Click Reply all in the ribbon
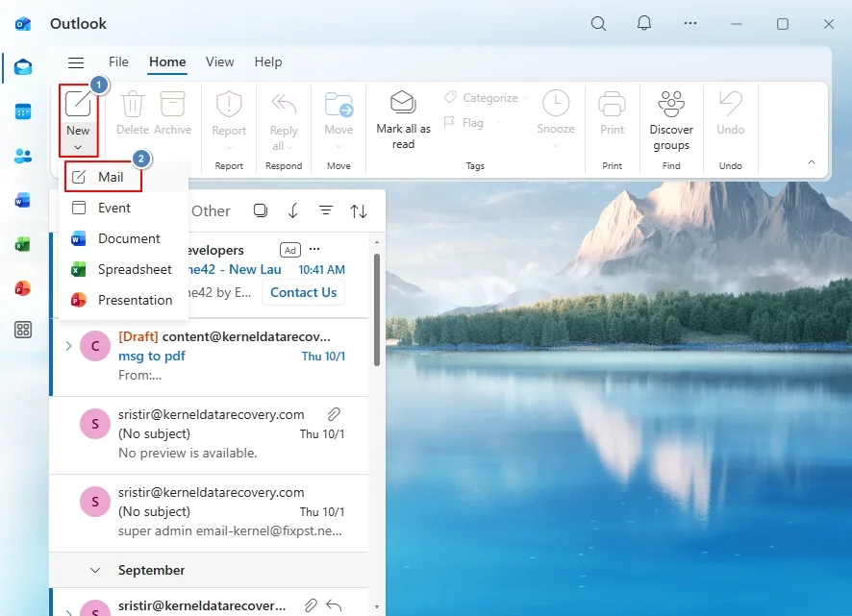The image size is (852, 616). (x=284, y=121)
